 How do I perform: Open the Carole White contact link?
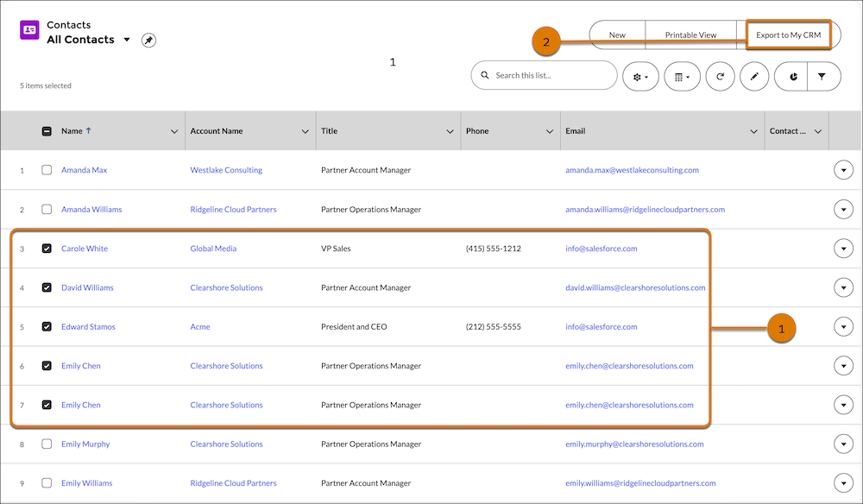click(85, 249)
